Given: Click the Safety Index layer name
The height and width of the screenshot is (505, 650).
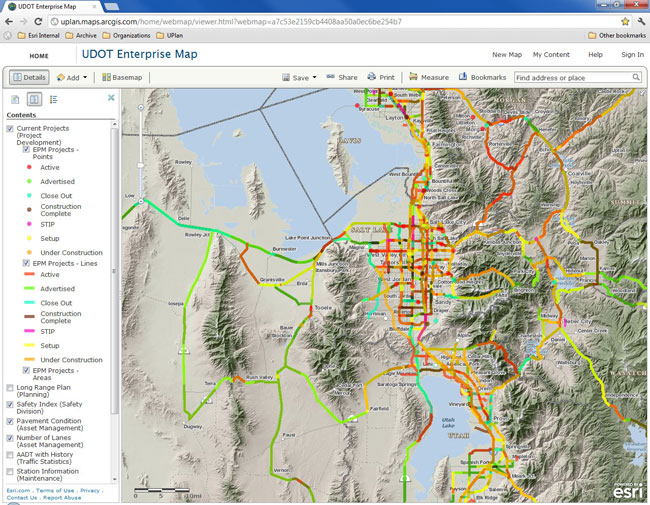Looking at the screenshot, I should (49, 408).
